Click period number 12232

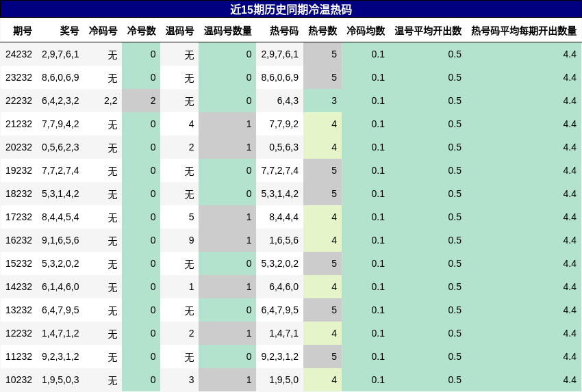tap(19, 333)
